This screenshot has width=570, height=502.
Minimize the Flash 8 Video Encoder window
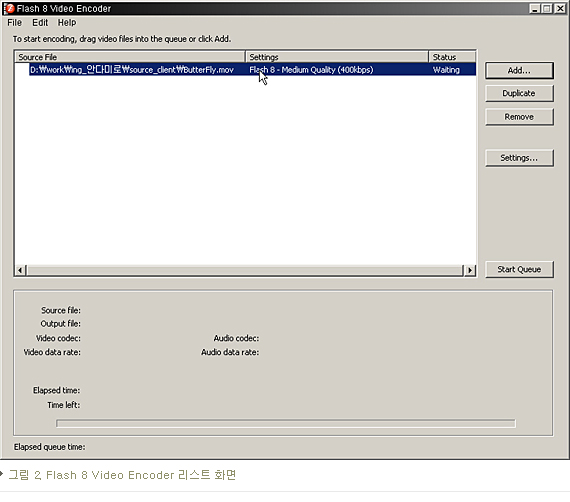coord(534,9)
